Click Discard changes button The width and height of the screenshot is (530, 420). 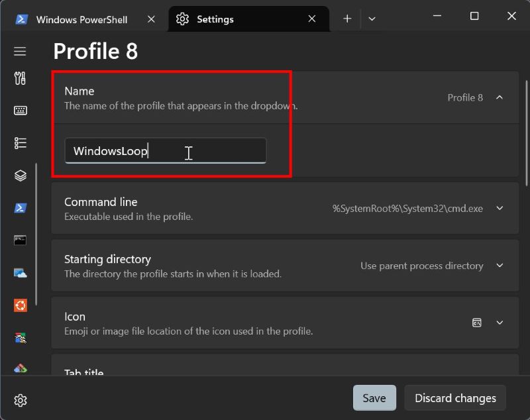coord(455,398)
